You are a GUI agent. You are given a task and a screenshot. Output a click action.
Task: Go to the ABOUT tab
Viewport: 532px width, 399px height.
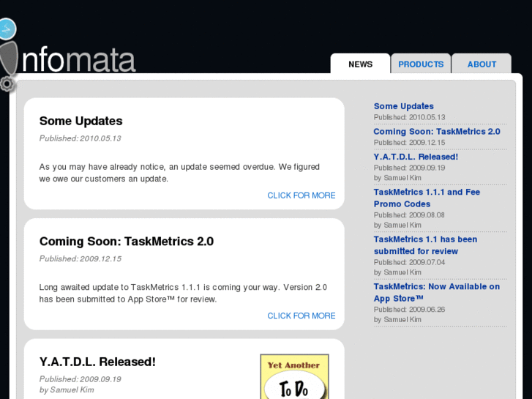coord(482,64)
